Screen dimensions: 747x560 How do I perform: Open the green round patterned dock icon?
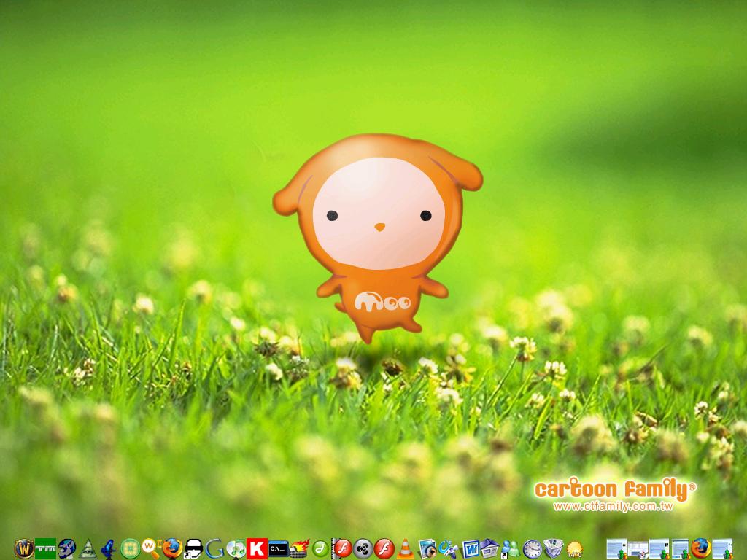pos(130,548)
